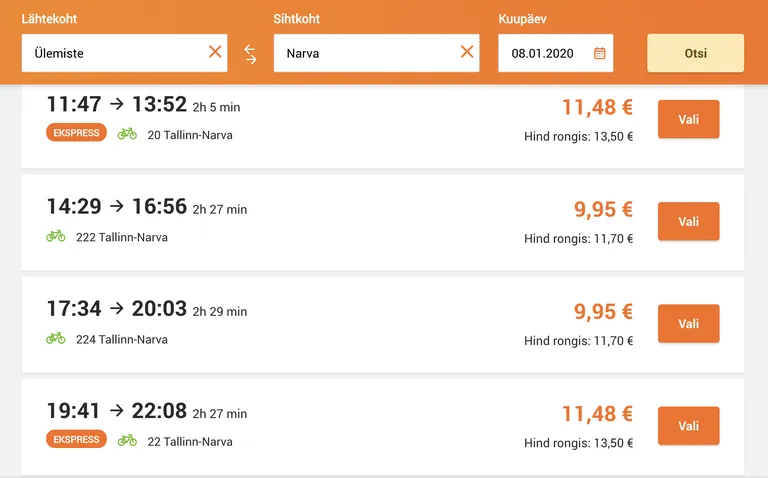This screenshot has height=478, width=768.
Task: Choose the 14:29 departure with Vali
Action: click(x=689, y=221)
